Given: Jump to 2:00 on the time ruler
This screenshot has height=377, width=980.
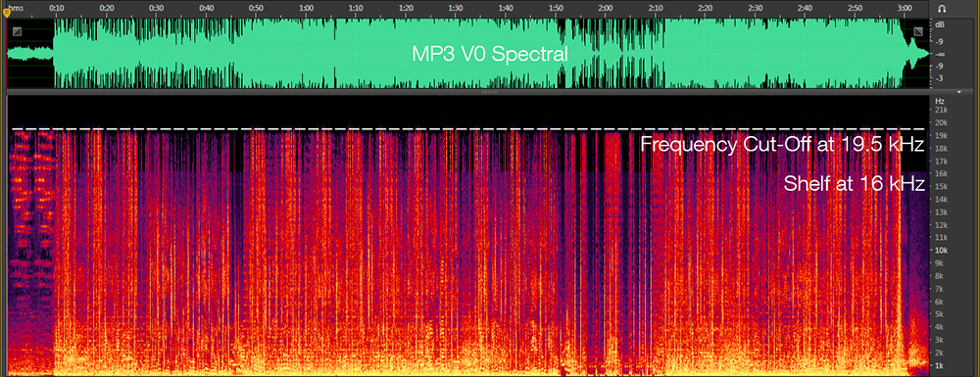Looking at the screenshot, I should [x=605, y=8].
